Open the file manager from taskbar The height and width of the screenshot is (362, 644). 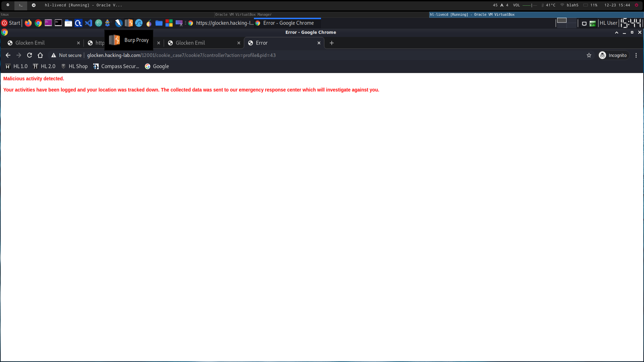click(68, 23)
